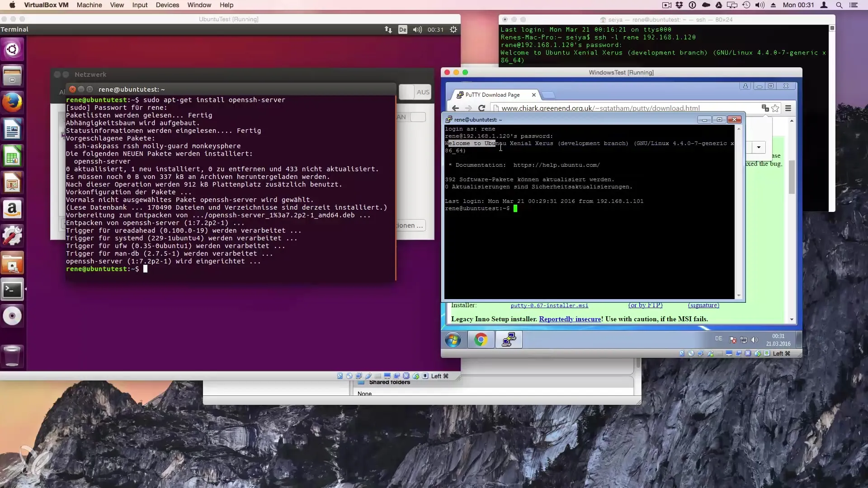
Task: Go back in the Chrome browser
Action: (455, 108)
